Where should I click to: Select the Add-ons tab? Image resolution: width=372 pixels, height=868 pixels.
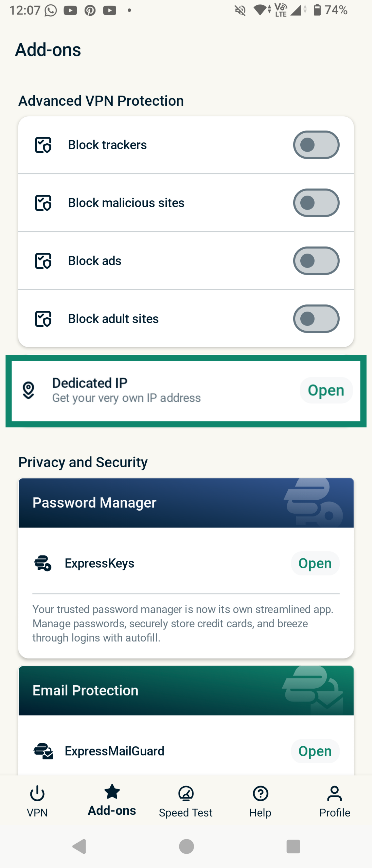pos(112,802)
